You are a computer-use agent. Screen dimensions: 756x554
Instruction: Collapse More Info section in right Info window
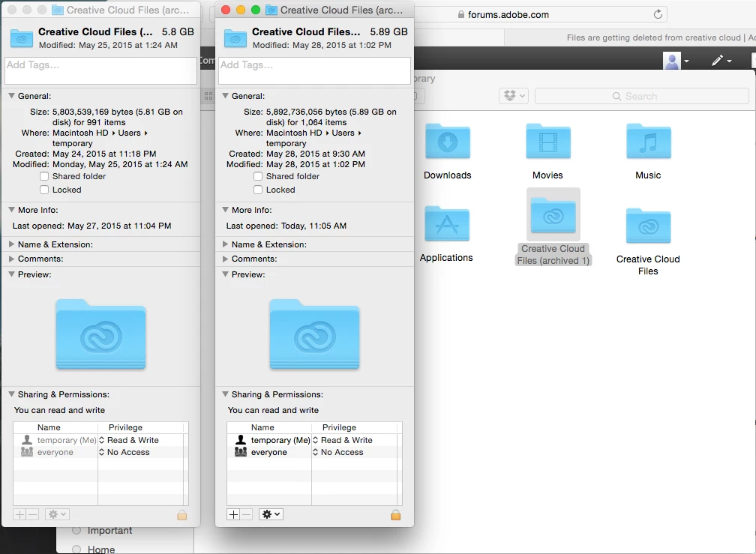[225, 210]
